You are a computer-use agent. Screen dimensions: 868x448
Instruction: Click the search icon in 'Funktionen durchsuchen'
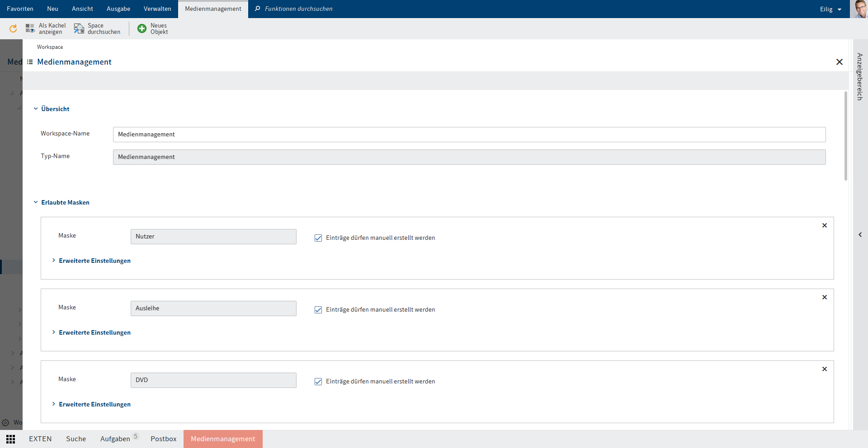coord(257,9)
